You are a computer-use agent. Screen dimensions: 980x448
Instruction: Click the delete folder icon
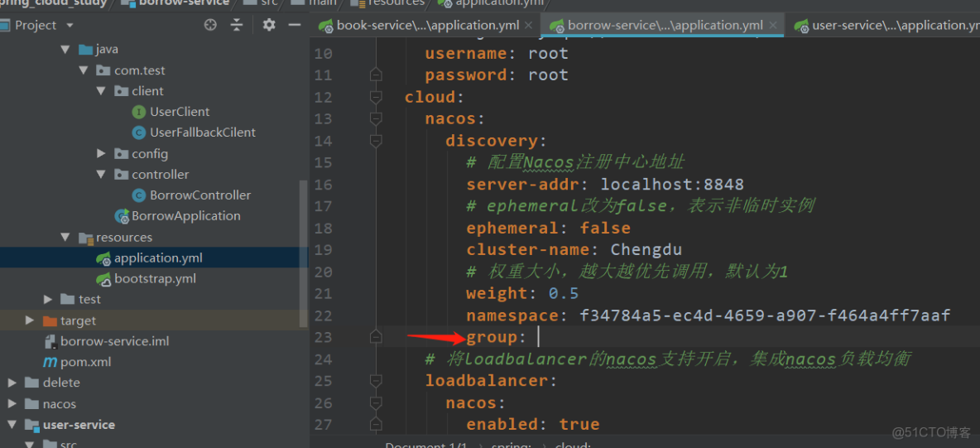point(32,383)
